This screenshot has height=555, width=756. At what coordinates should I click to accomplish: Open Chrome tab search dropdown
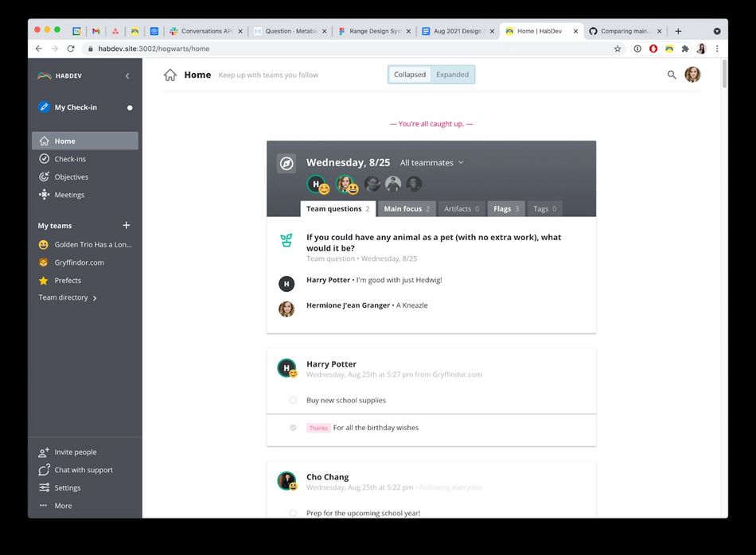point(717,31)
